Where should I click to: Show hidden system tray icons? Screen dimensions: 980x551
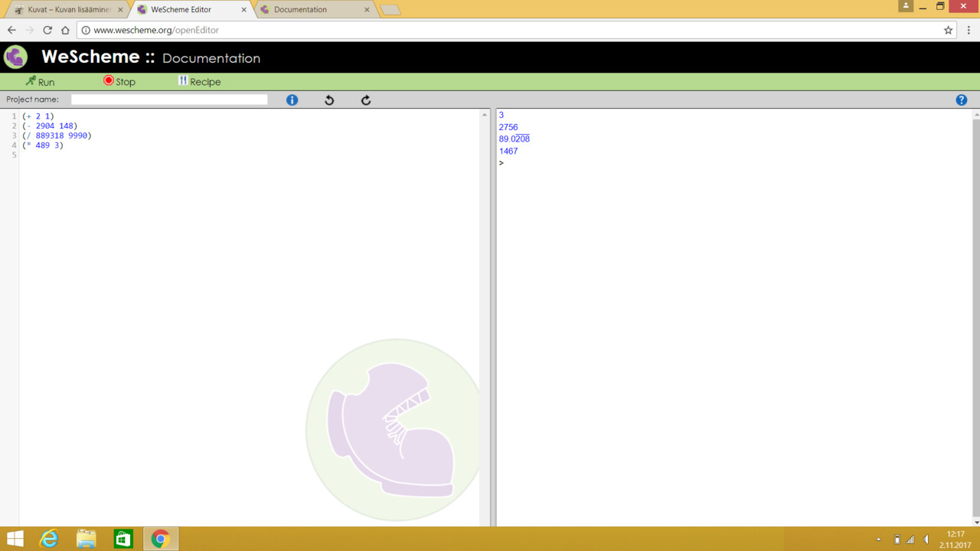coord(878,540)
